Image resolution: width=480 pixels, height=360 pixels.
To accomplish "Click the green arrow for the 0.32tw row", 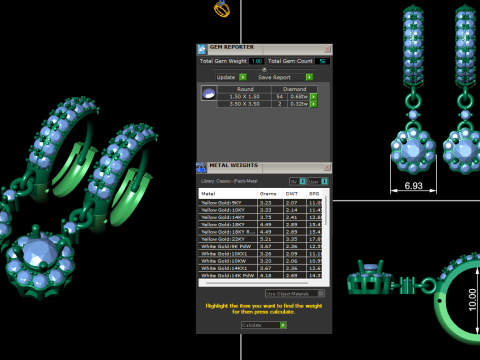I will click(x=313, y=104).
